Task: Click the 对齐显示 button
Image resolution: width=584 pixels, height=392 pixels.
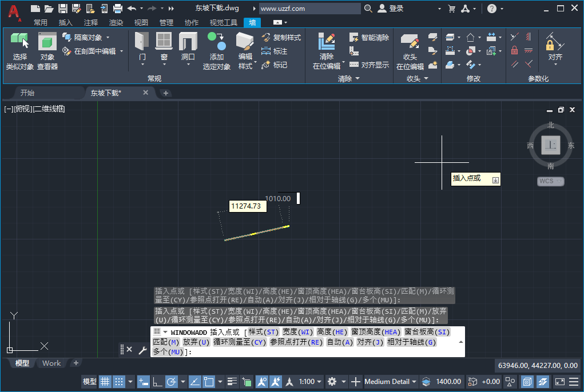Action: pyautogui.click(x=369, y=65)
